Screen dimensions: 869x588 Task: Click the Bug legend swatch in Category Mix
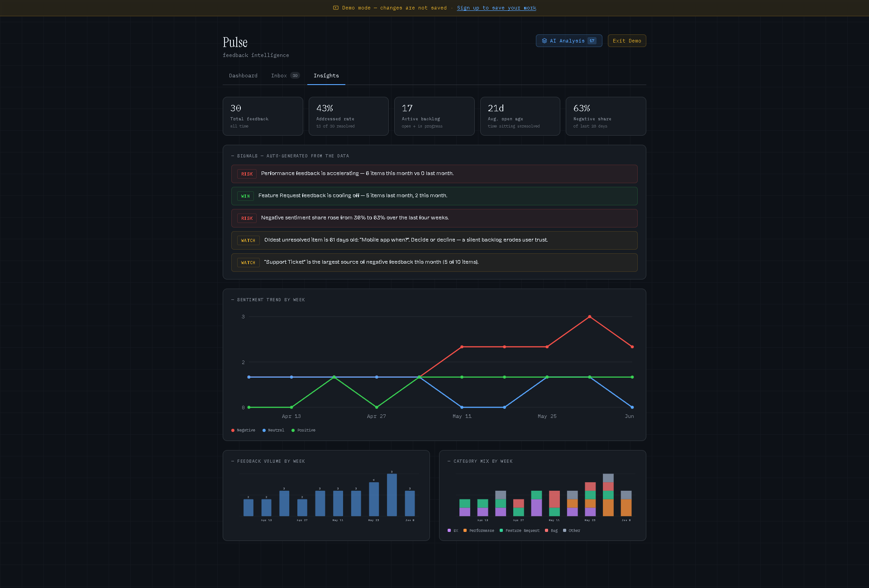point(546,531)
